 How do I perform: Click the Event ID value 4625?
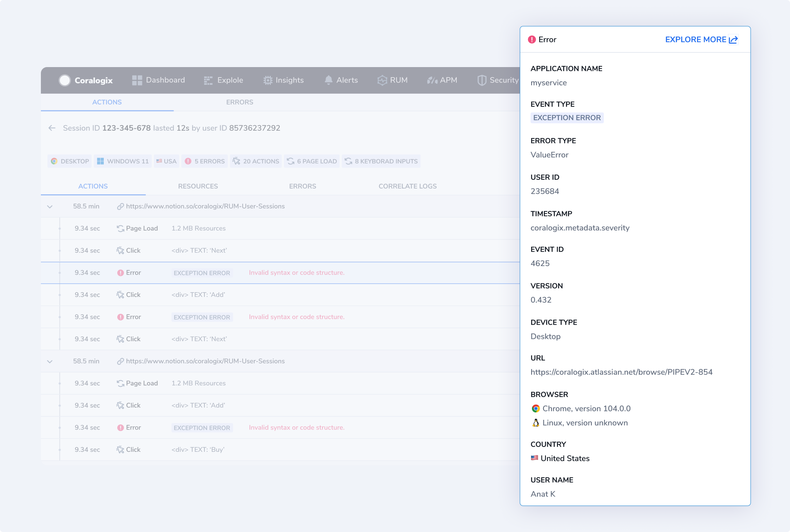540,264
